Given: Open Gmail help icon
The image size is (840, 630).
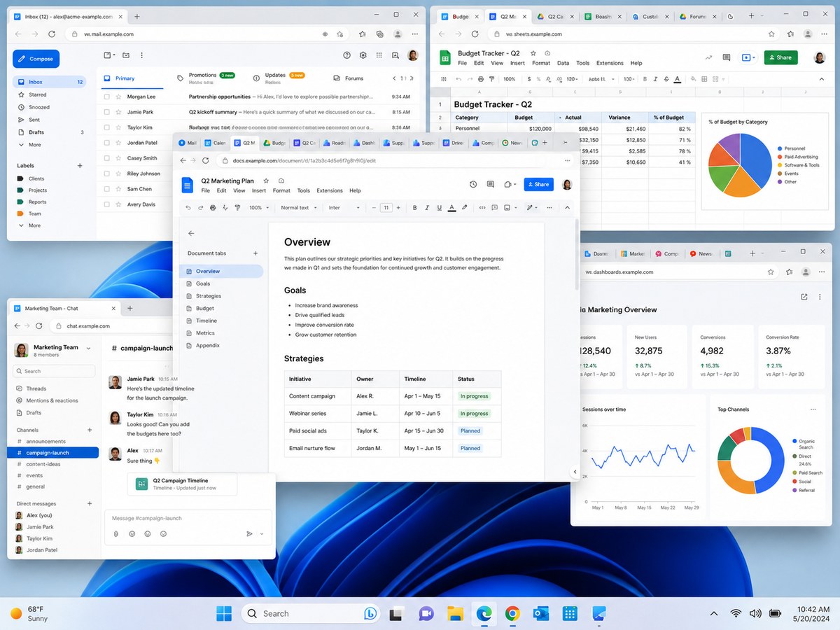Looking at the screenshot, I should click(346, 55).
